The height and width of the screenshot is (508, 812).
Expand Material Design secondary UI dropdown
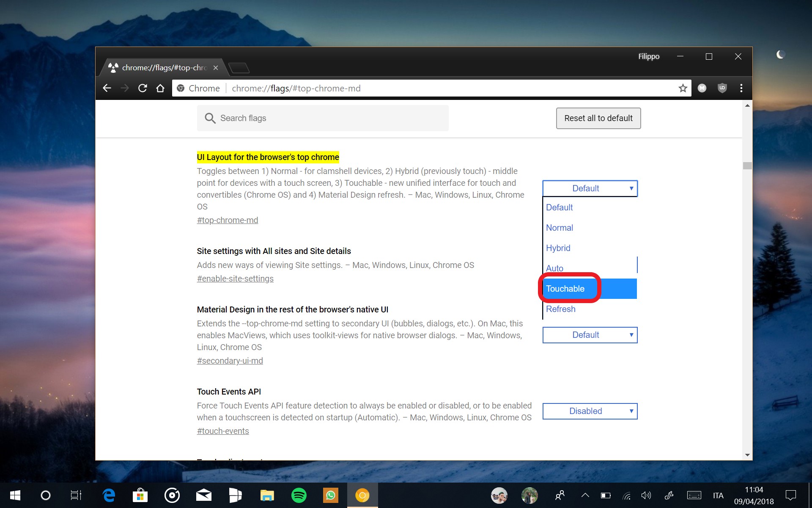(x=589, y=335)
